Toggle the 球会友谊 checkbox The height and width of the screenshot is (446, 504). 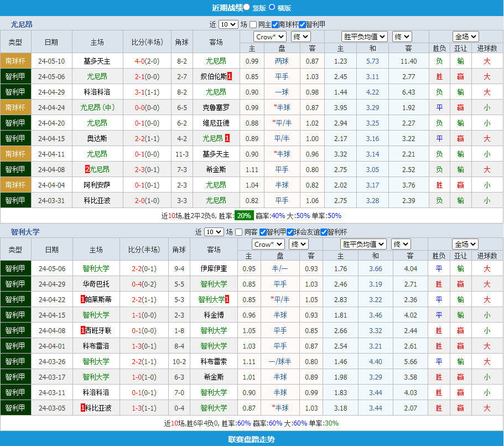pyautogui.click(x=290, y=232)
